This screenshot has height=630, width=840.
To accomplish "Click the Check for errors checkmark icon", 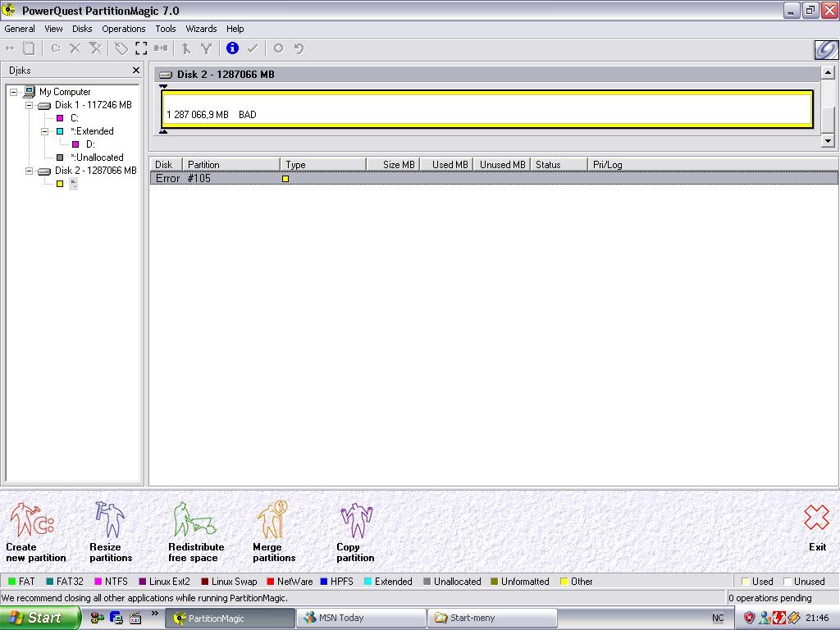I will [253, 48].
